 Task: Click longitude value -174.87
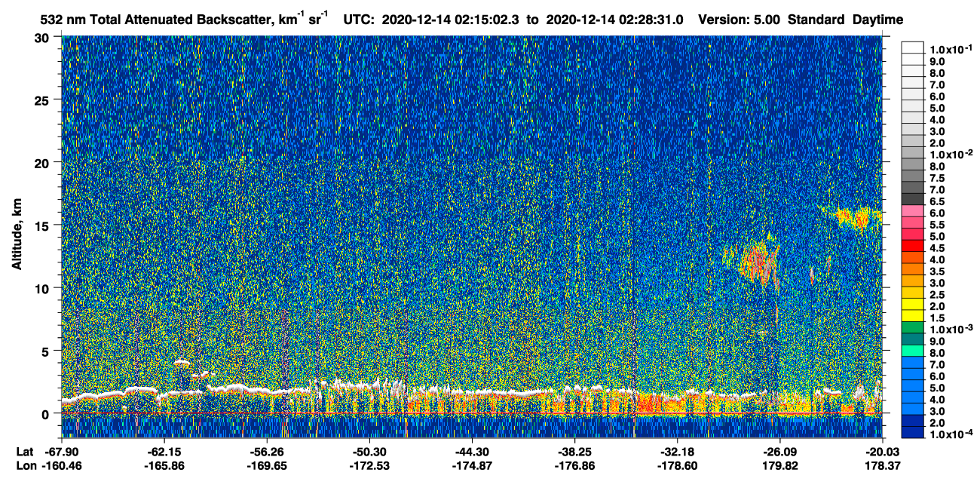[472, 466]
